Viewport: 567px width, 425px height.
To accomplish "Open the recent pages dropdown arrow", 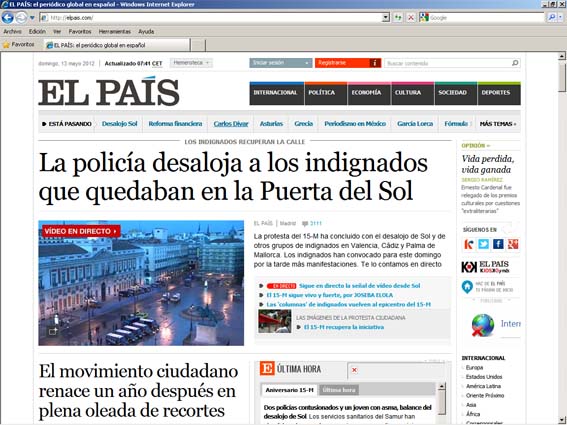I will tap(32, 17).
